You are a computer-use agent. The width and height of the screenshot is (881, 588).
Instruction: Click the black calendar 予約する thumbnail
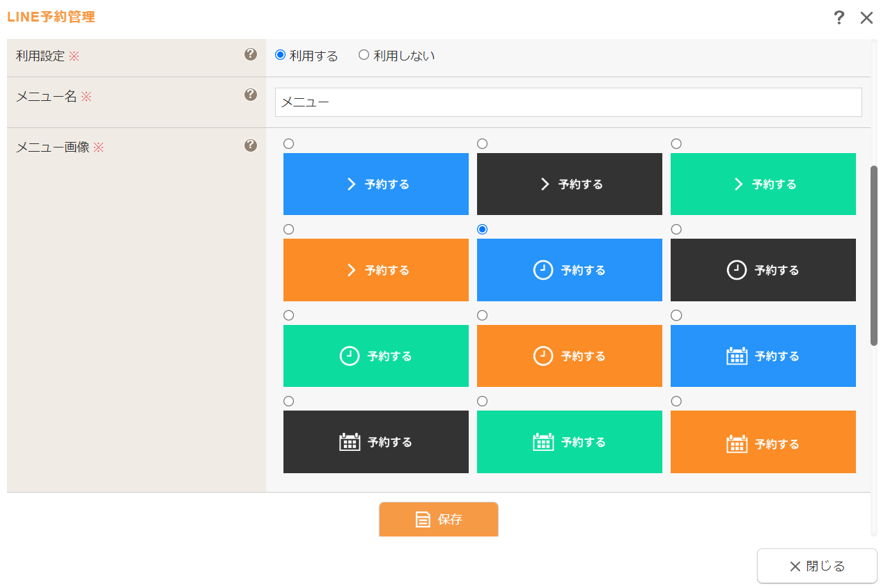(x=376, y=442)
